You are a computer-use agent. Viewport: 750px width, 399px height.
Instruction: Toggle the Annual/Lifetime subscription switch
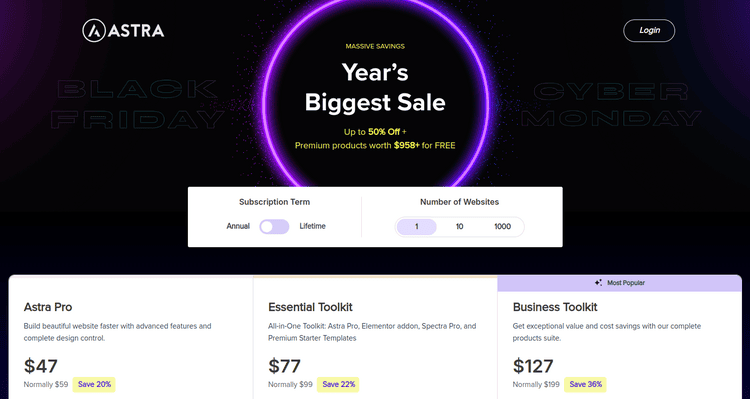point(274,226)
